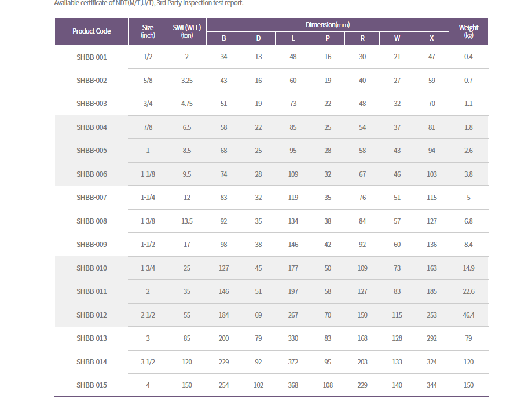Click the NDT certificate note text
The height and width of the screenshot is (416, 532).
(149, 3)
